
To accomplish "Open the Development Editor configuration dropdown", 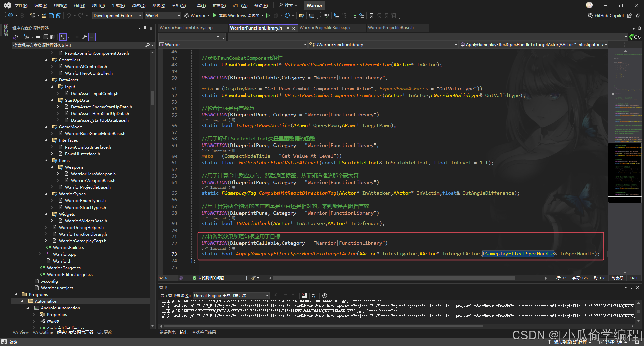I will pos(117,15).
